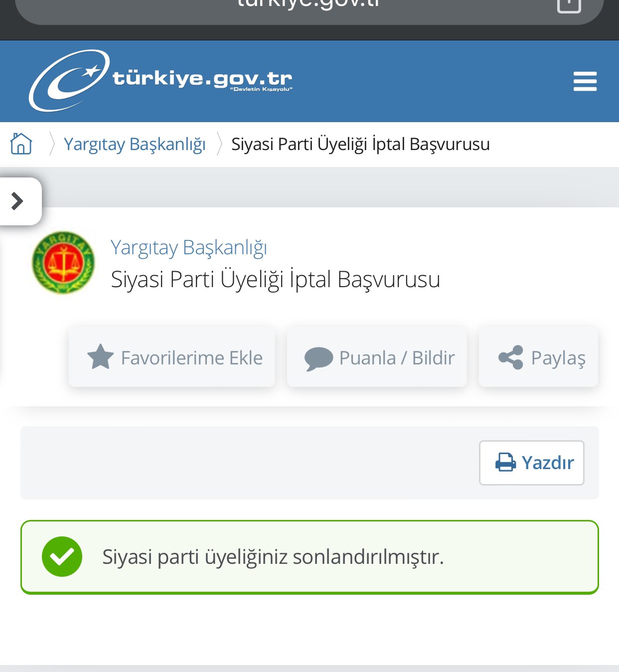
Task: Expand the side panel using the chevron tab
Action: point(19,201)
